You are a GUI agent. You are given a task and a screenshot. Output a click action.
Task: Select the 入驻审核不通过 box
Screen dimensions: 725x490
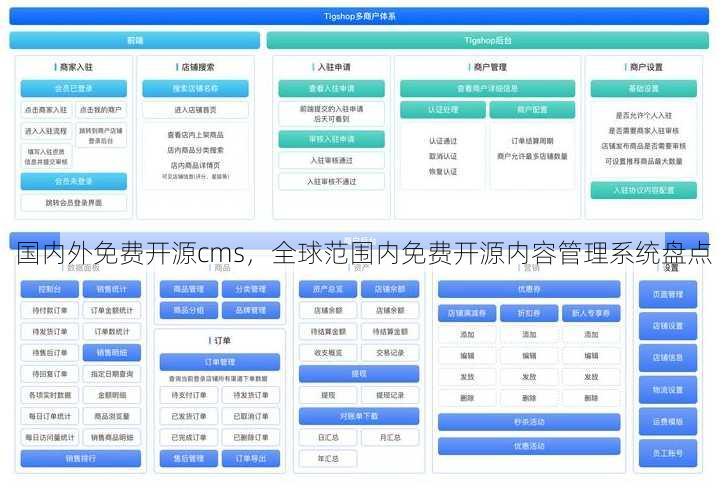[331, 182]
